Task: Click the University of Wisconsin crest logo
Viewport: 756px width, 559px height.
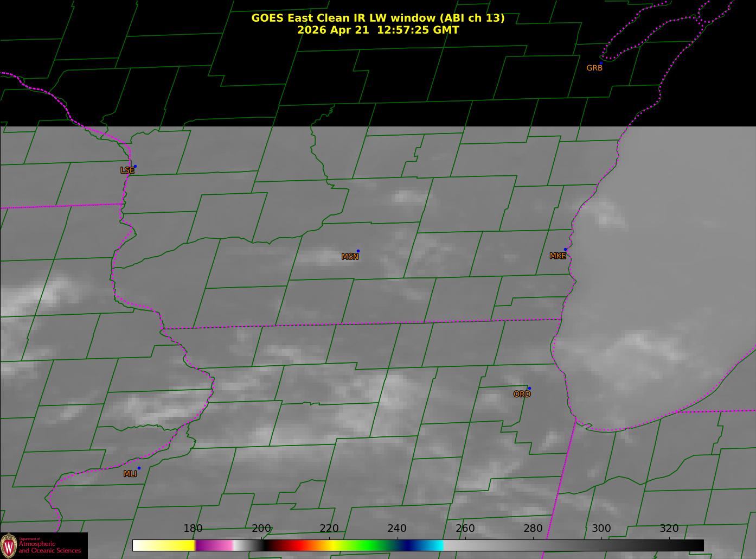Action: click(x=9, y=545)
